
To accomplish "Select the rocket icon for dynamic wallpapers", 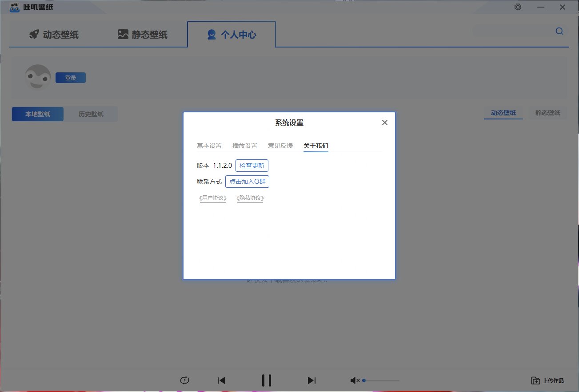I will pyautogui.click(x=34, y=34).
